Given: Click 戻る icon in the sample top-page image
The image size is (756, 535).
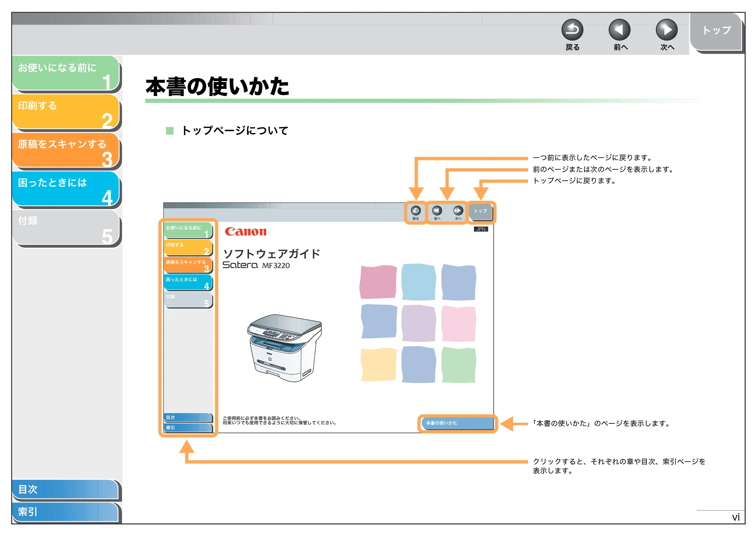Looking at the screenshot, I should [415, 211].
